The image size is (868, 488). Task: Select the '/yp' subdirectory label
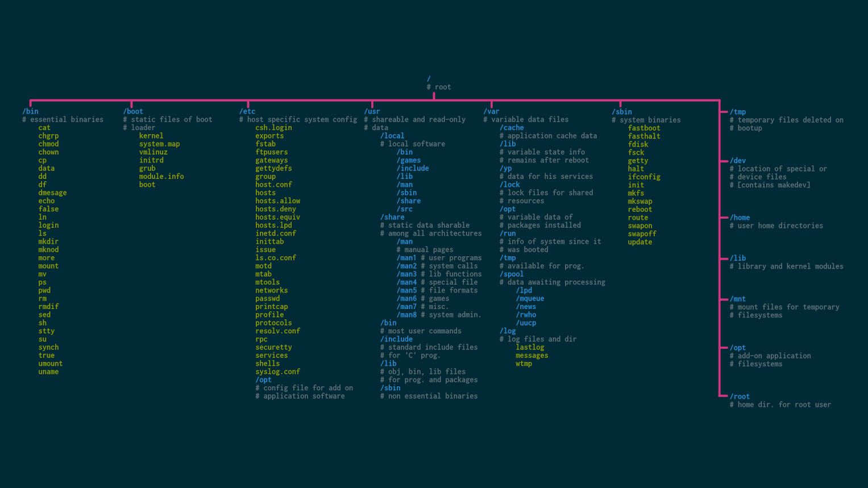(x=505, y=168)
